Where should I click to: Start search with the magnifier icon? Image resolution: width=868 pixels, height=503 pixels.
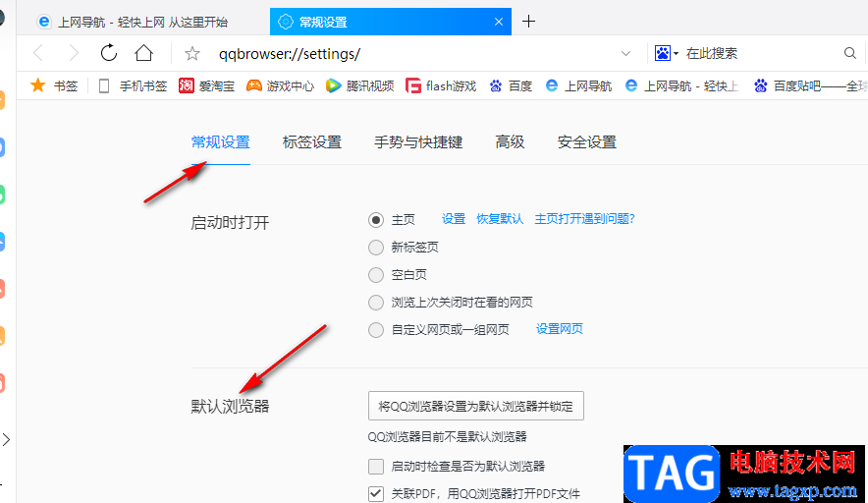pyautogui.click(x=849, y=53)
